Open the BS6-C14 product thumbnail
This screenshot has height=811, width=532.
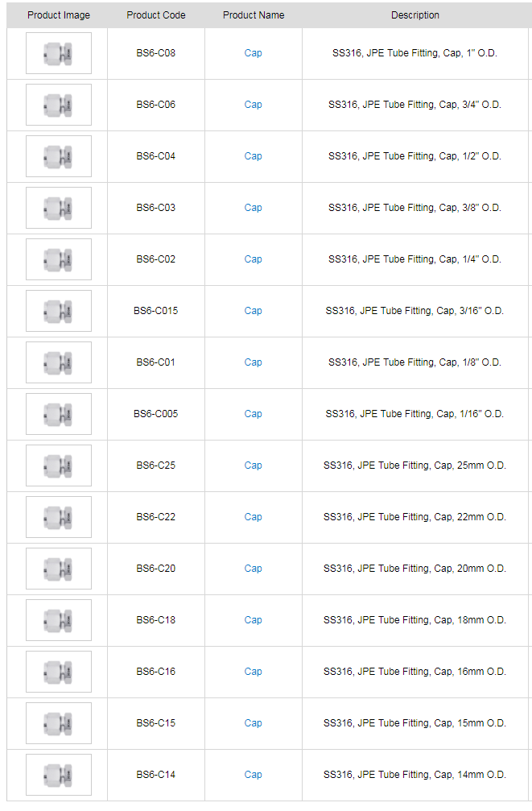coord(58,775)
